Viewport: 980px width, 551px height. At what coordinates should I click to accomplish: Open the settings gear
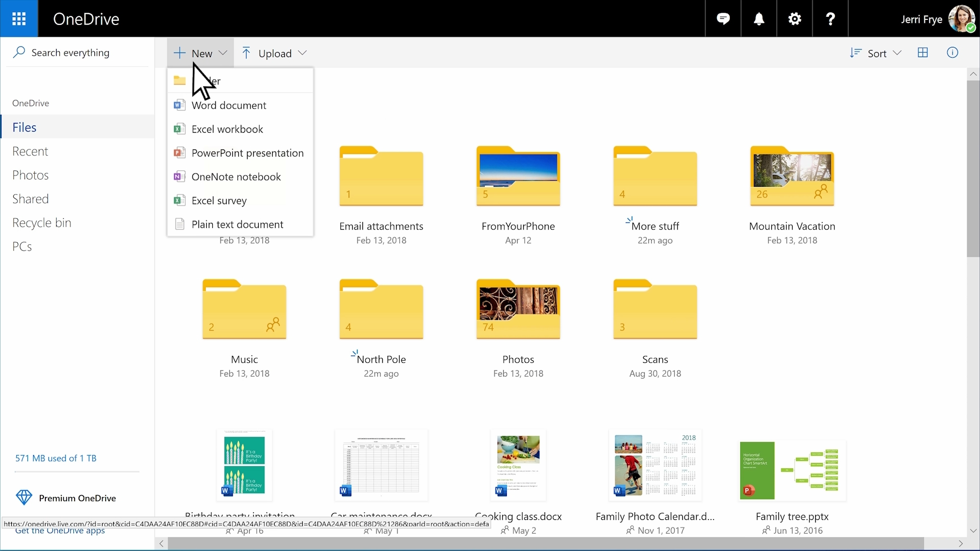pyautogui.click(x=795, y=19)
